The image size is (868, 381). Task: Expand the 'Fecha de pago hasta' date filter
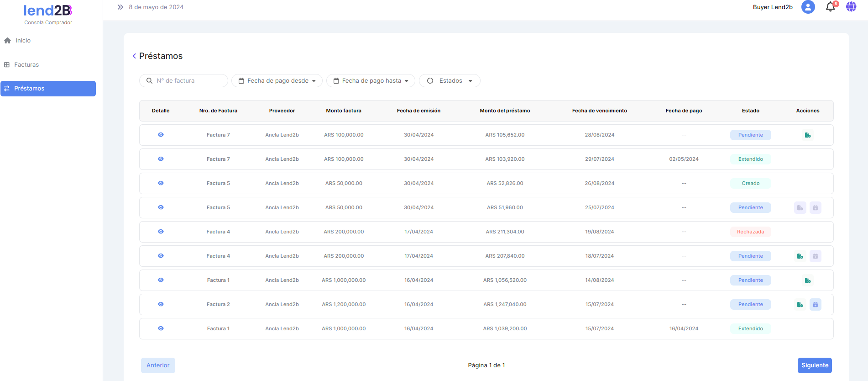pos(371,81)
